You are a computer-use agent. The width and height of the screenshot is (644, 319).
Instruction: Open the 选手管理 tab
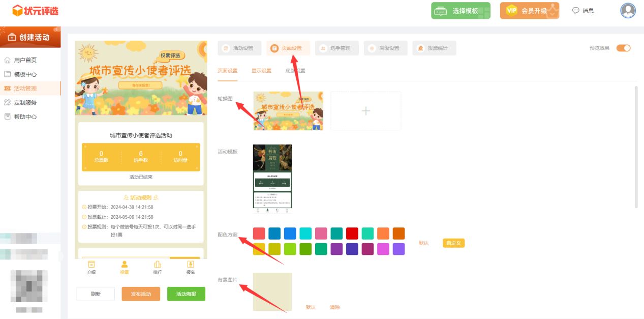click(336, 48)
